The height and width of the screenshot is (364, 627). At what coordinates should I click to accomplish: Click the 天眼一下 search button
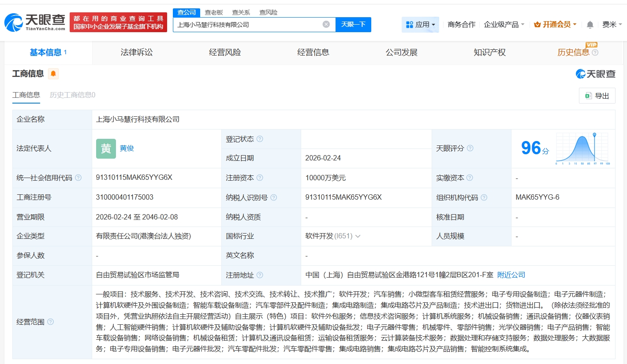(x=353, y=24)
